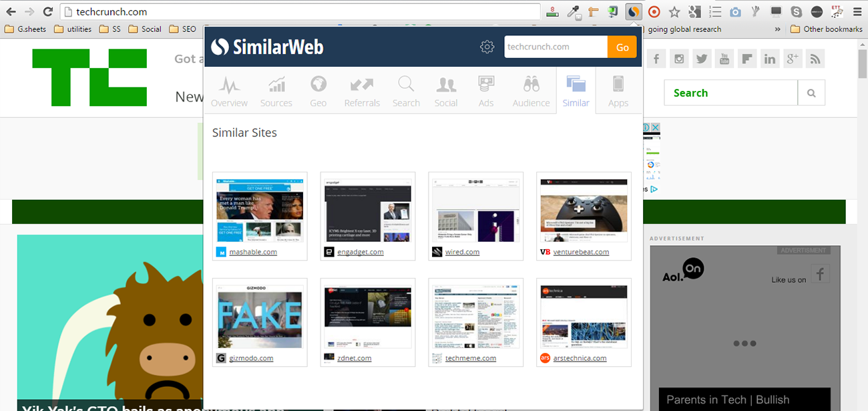Click the engadget.com site thumbnail
868x411 pixels.
pyautogui.click(x=368, y=210)
